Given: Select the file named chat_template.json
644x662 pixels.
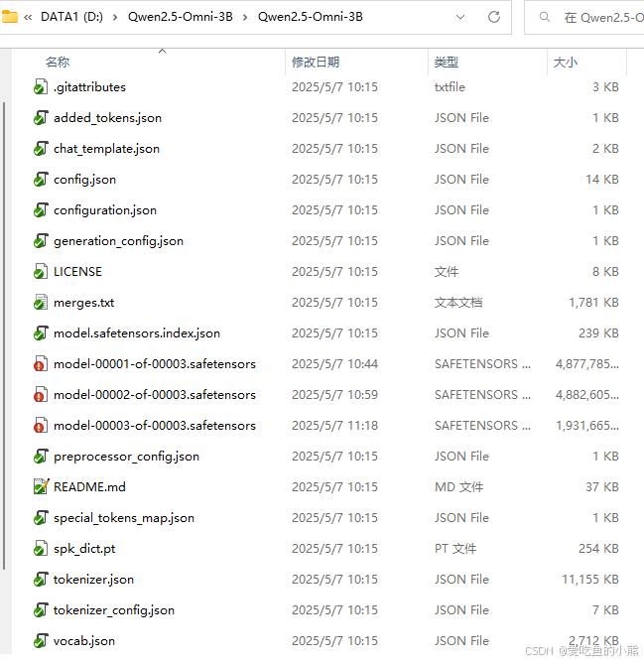Looking at the screenshot, I should (106, 149).
